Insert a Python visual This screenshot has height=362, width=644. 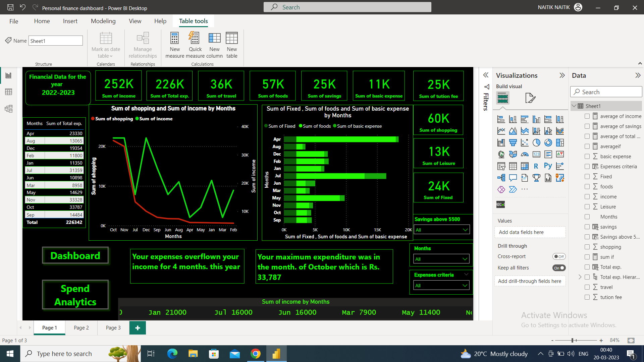(548, 166)
